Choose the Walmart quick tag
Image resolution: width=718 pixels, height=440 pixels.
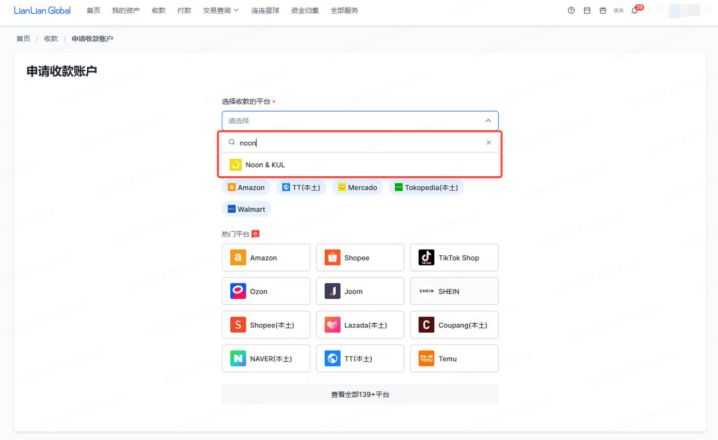246,209
